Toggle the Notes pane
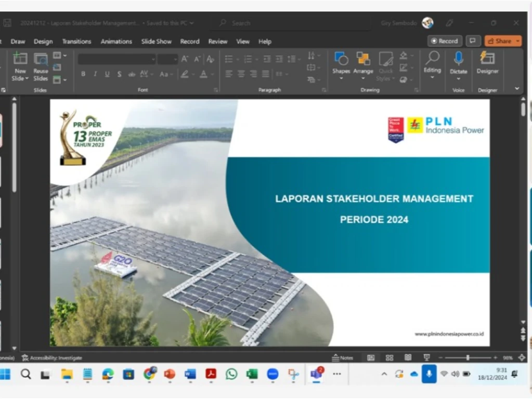Viewport: 532px width, 399px height. pyautogui.click(x=343, y=358)
